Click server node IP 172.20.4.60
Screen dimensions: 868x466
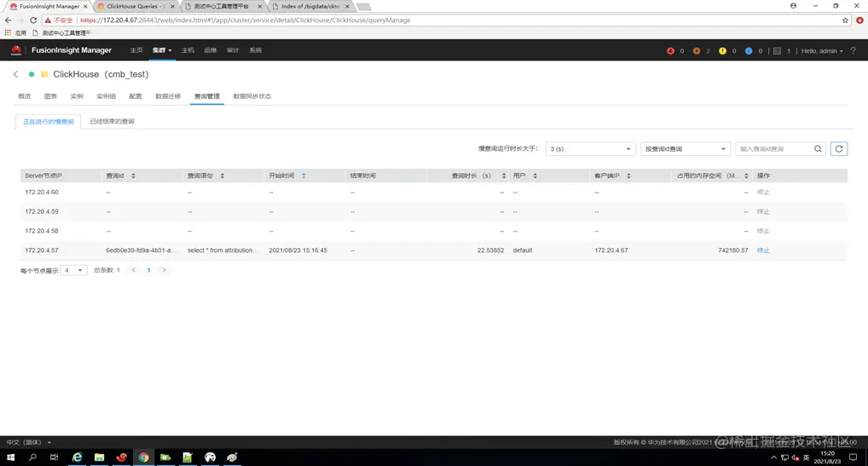tap(42, 193)
